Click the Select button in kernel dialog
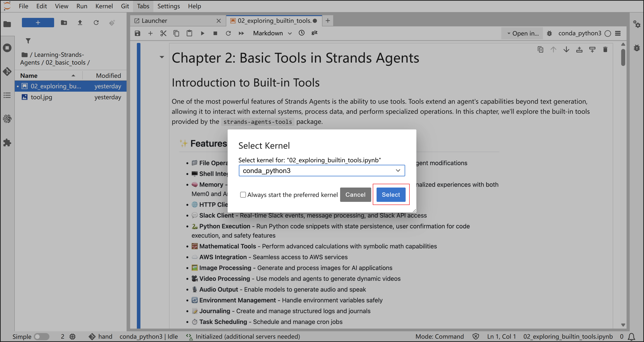The image size is (644, 342). 391,194
